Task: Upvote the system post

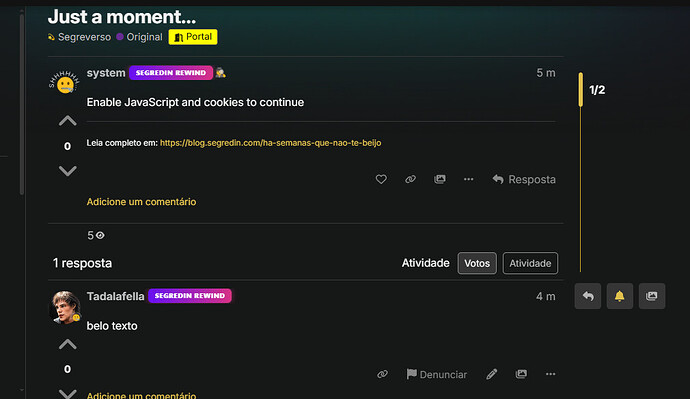Action: point(67,121)
